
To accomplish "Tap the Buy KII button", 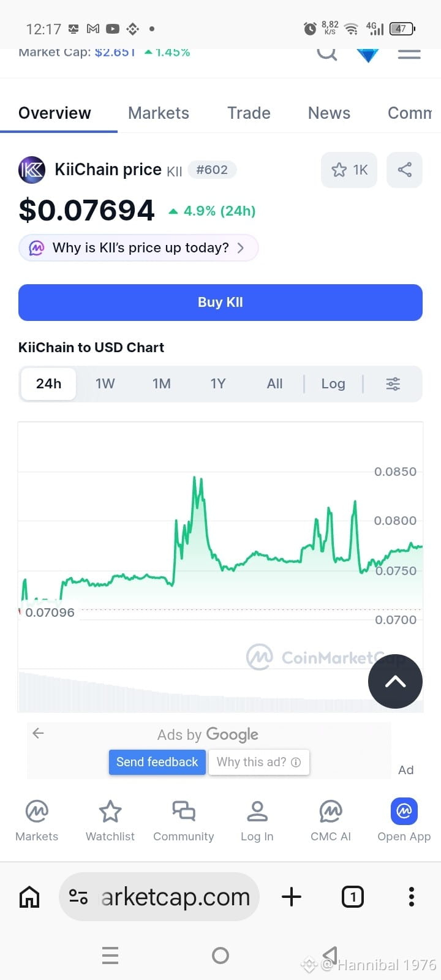I will pos(221,303).
